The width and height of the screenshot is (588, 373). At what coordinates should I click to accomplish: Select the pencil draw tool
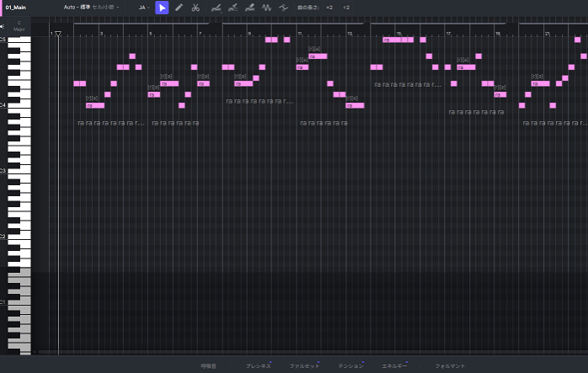tap(179, 8)
